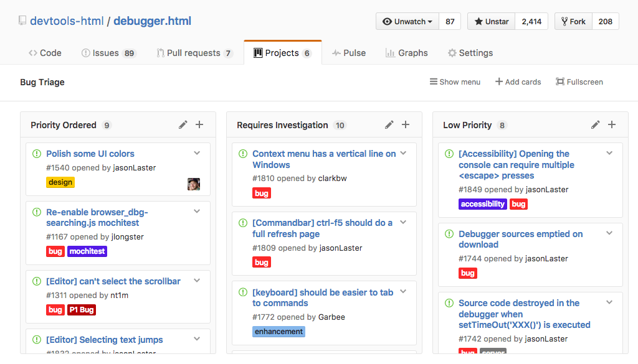Select the Projects tab
This screenshot has width=638, height=364.
(x=283, y=53)
